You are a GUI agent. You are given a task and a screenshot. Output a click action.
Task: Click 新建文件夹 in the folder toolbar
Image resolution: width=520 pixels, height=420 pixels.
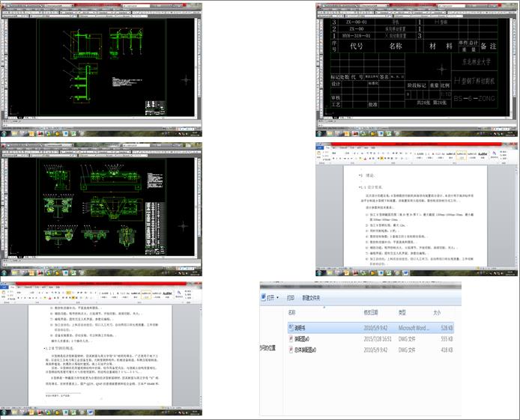pos(311,298)
